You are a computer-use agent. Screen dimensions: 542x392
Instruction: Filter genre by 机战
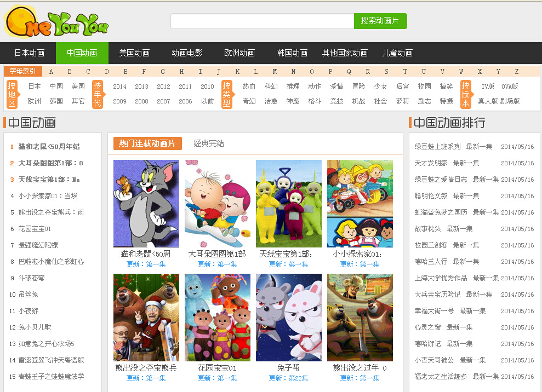coord(358,101)
